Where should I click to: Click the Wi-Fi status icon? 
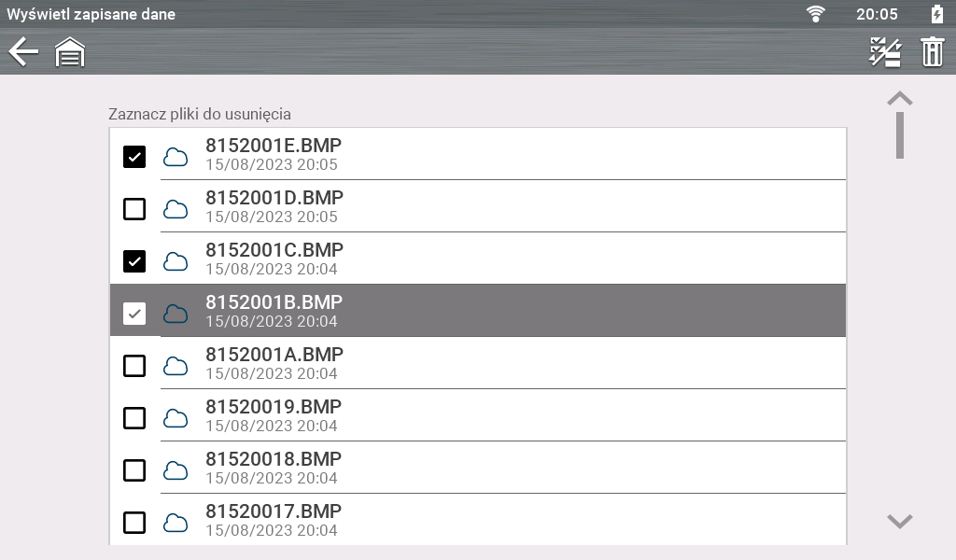[x=816, y=14]
